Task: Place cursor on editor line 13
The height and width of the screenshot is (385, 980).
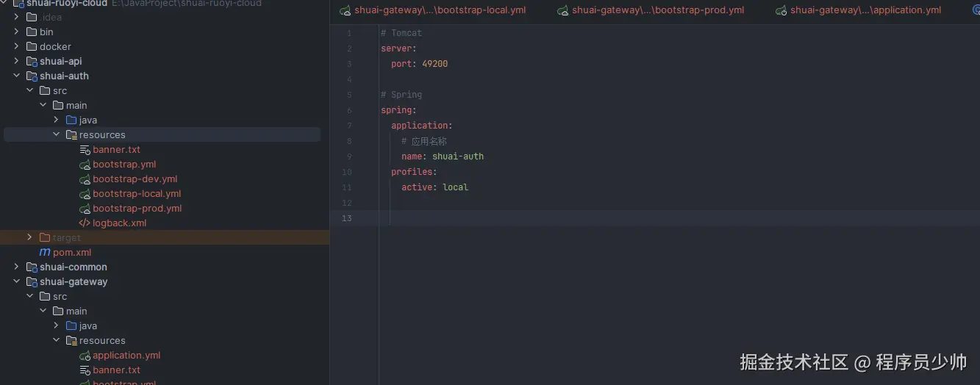Action: coord(588,218)
